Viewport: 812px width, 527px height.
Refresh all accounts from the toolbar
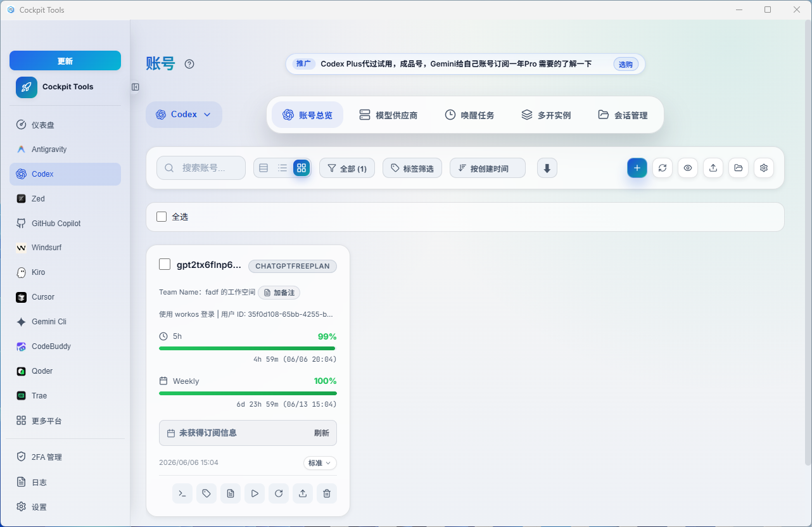[663, 168]
